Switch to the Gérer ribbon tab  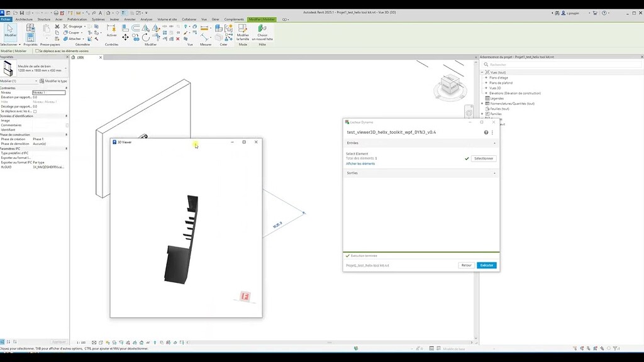click(x=215, y=19)
